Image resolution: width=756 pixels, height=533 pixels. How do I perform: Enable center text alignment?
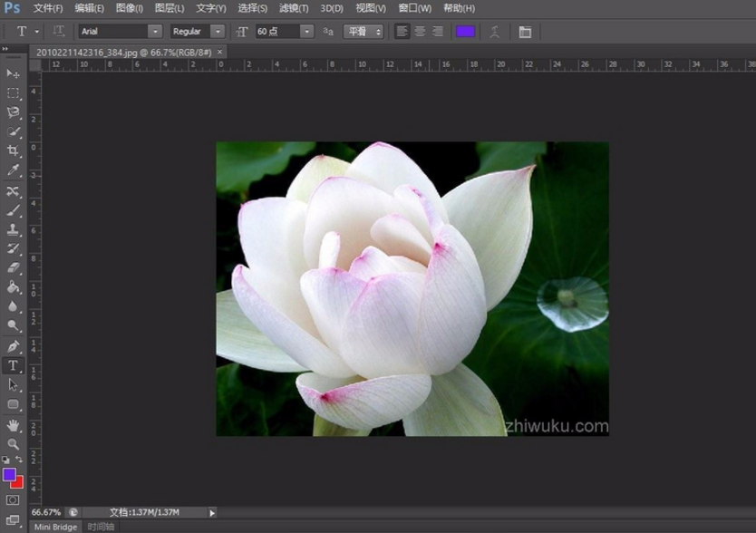tap(420, 31)
